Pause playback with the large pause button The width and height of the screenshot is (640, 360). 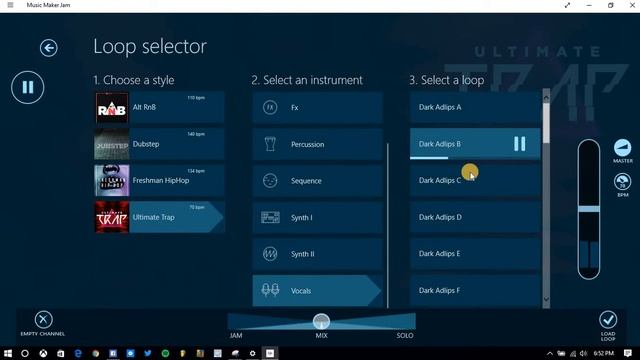point(28,87)
